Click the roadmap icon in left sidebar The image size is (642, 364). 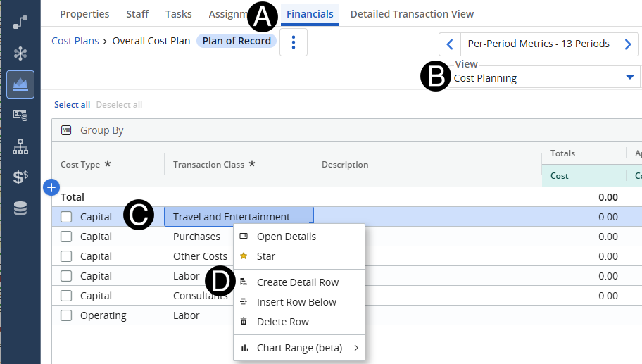tap(20, 22)
